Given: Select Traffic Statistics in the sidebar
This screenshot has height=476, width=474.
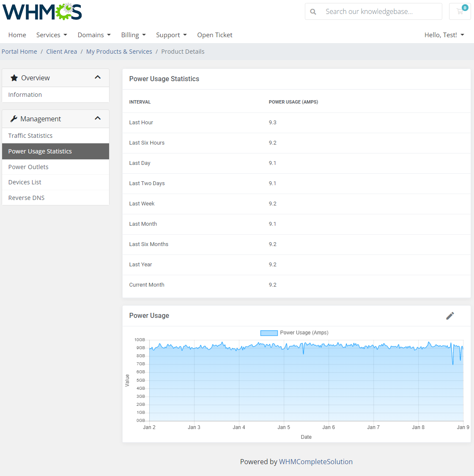Looking at the screenshot, I should 55,136.
